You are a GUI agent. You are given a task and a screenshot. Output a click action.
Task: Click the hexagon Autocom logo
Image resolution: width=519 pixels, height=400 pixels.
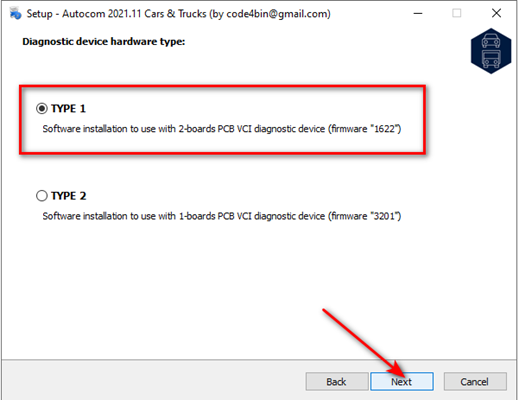(491, 51)
